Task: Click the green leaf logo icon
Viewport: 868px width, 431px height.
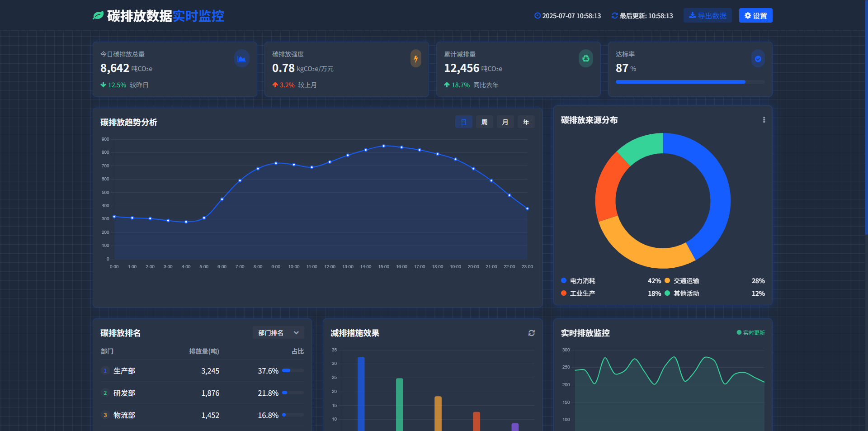Action: (x=98, y=16)
